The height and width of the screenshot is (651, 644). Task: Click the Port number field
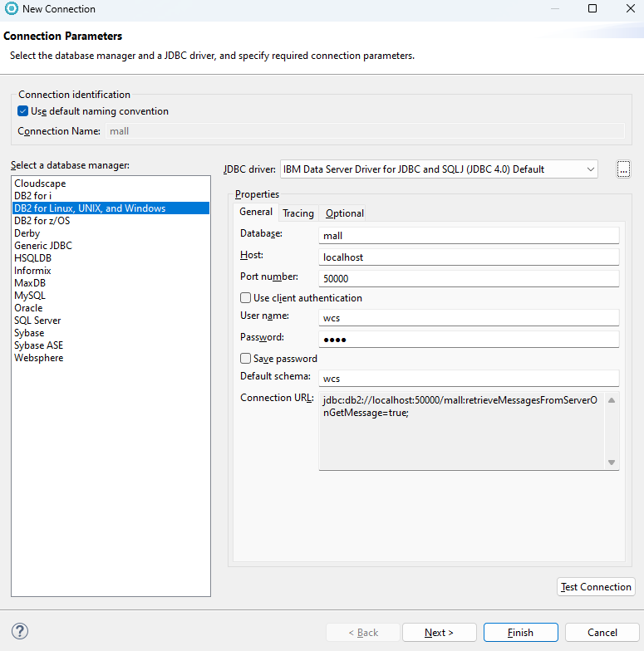coord(469,279)
